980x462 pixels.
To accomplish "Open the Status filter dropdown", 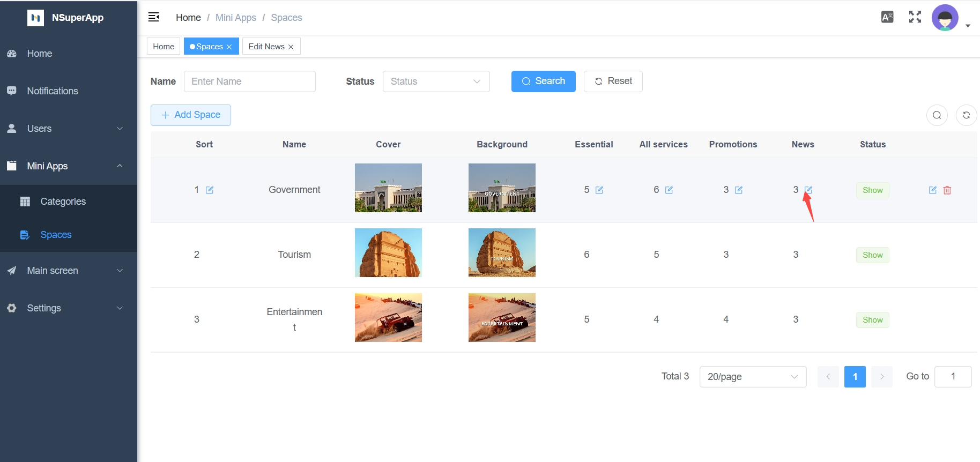I will pyautogui.click(x=436, y=81).
